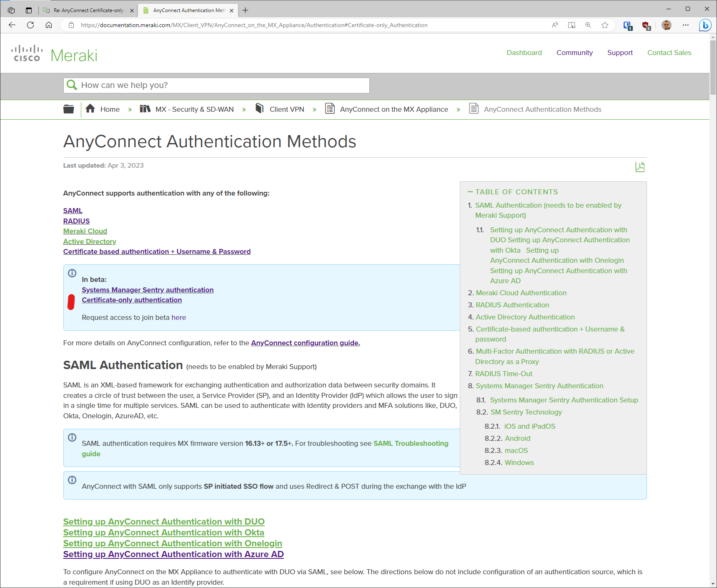This screenshot has height=588, width=717.
Task: Click the Save as PDF icon
Action: [639, 167]
